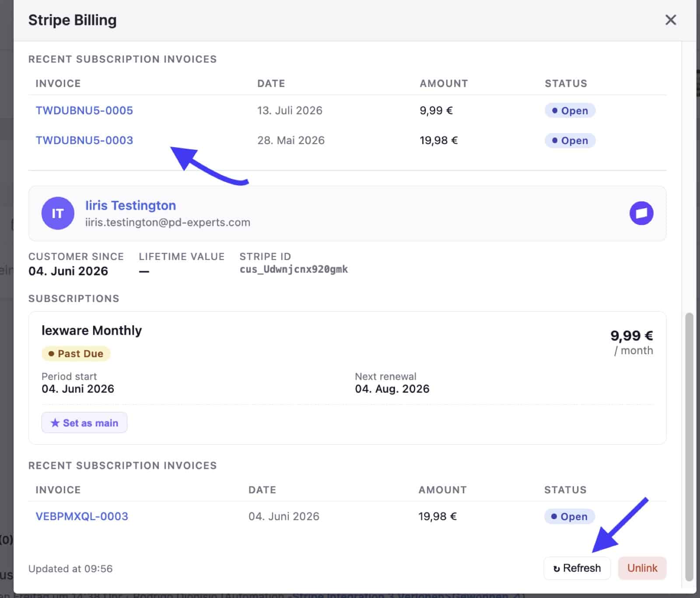Viewport: 700px width, 598px height.
Task: Click the Period start date 04. Juni 2026
Action: point(78,389)
